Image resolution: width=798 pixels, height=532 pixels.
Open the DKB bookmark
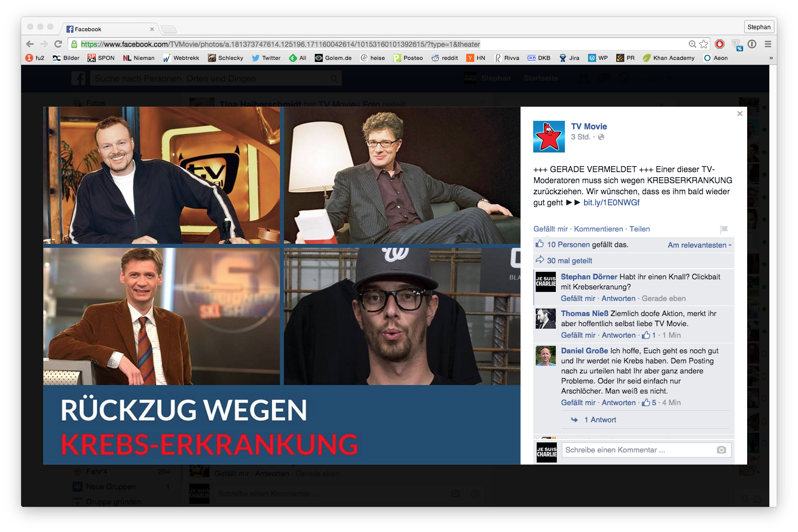click(x=539, y=58)
